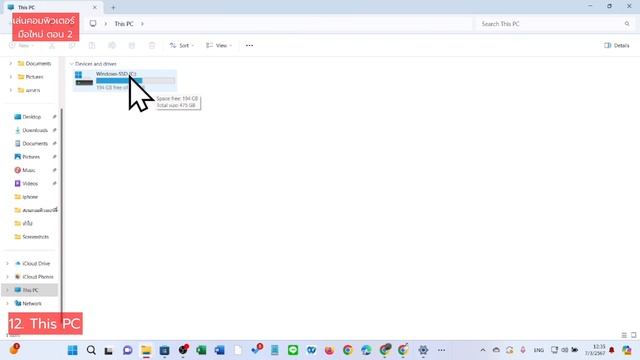Viewport: 640px width, 360px height.
Task: Click the Copy icon in the toolbar
Action: (72, 46)
